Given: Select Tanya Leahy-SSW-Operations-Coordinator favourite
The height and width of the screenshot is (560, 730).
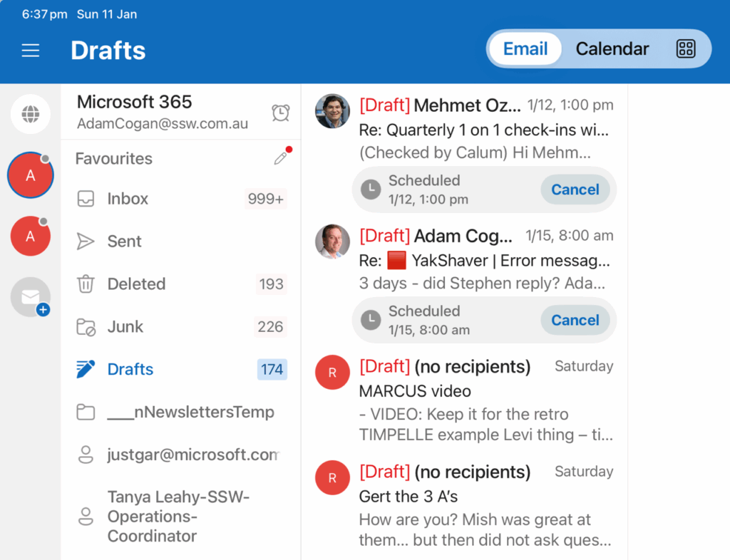Looking at the screenshot, I should 178,516.
